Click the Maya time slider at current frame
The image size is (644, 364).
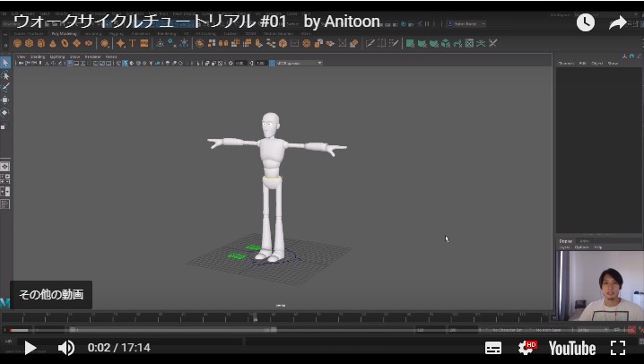(x=255, y=317)
